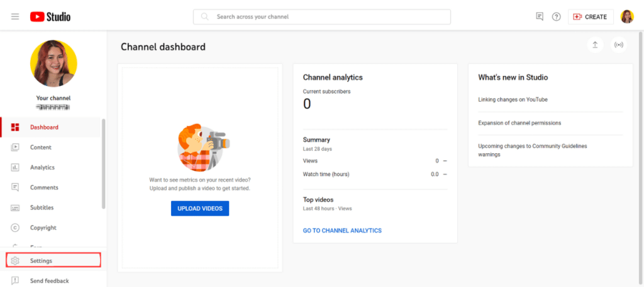644x287 pixels.
Task: Click the Settings gear icon
Action: (x=16, y=261)
